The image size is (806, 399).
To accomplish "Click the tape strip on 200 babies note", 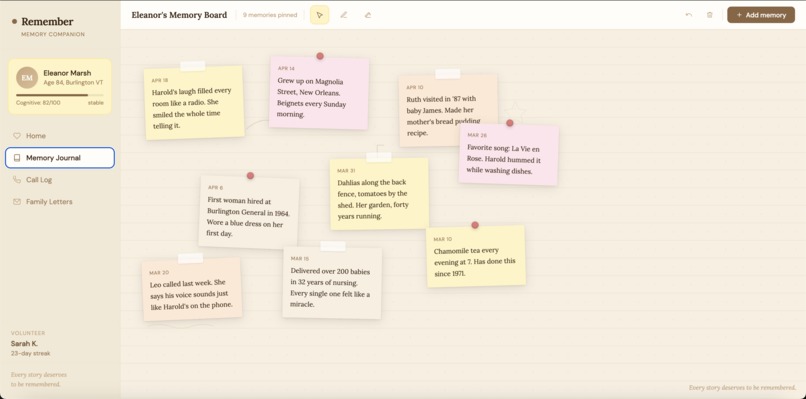I will click(x=333, y=246).
